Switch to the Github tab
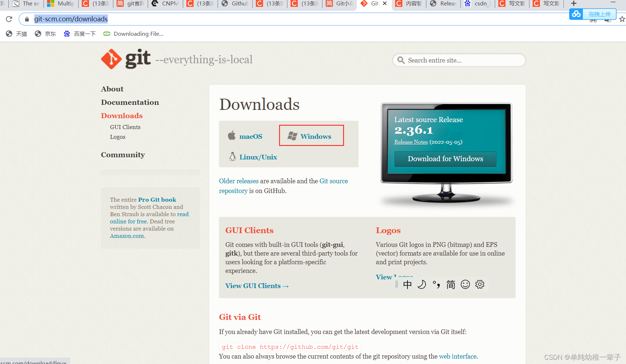Viewport: 626px width, 364px height. [235, 4]
